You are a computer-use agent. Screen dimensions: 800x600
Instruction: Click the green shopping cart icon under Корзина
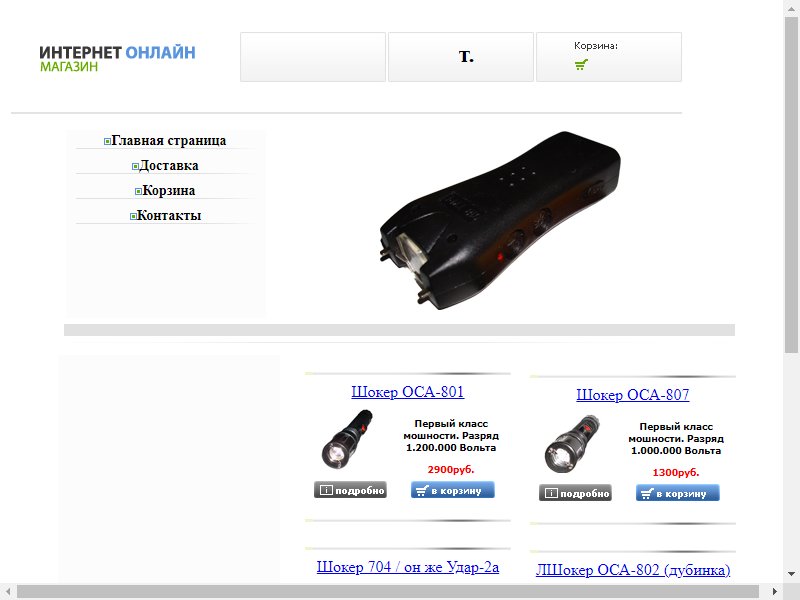point(581,64)
